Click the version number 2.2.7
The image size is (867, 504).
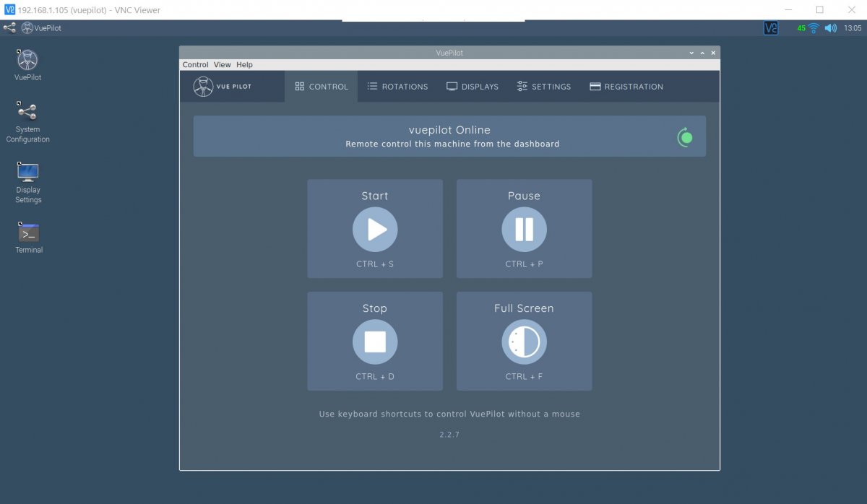(449, 435)
